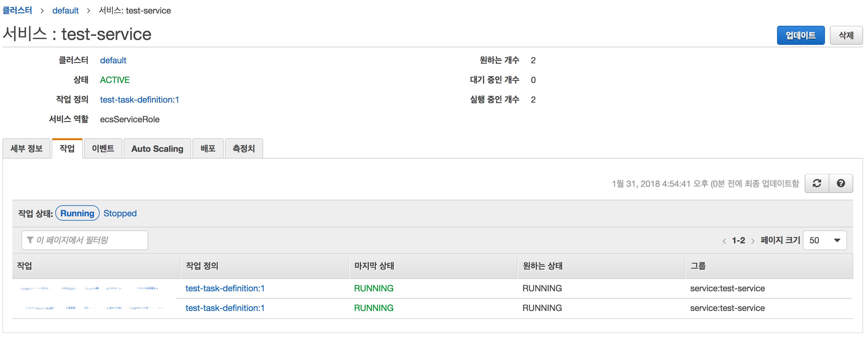Screen dimensions: 868x338
Task: Go to next page arrow
Action: tap(753, 241)
